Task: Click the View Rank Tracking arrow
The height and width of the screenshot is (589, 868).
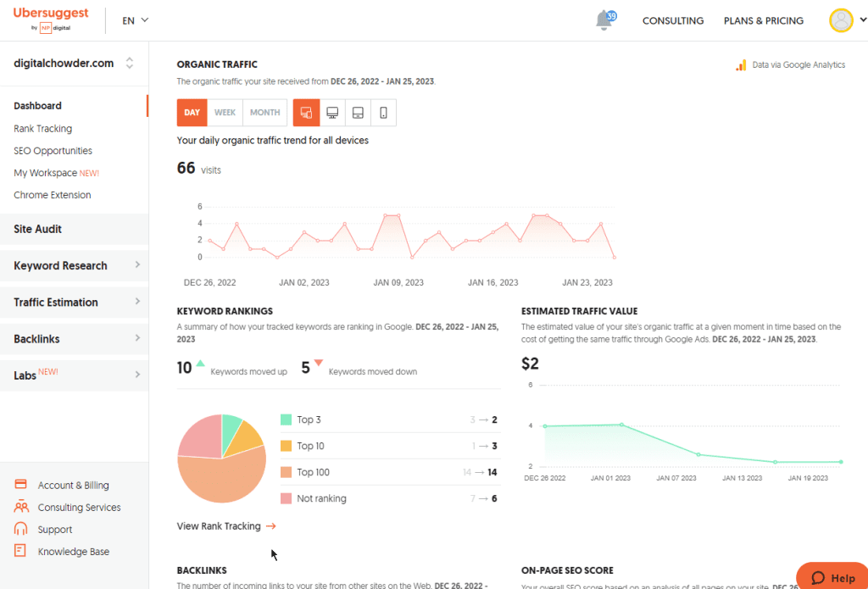Action: pyautogui.click(x=270, y=526)
